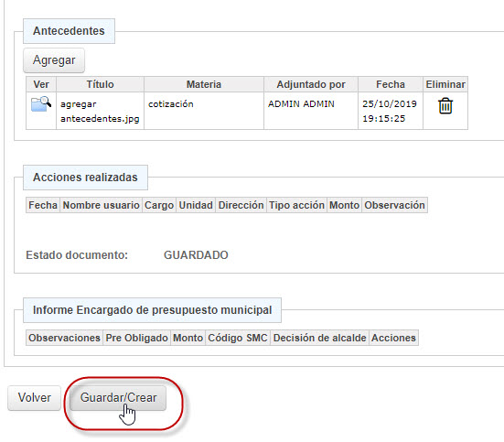Select the Materia column header
504x442 pixels.
[x=204, y=84]
